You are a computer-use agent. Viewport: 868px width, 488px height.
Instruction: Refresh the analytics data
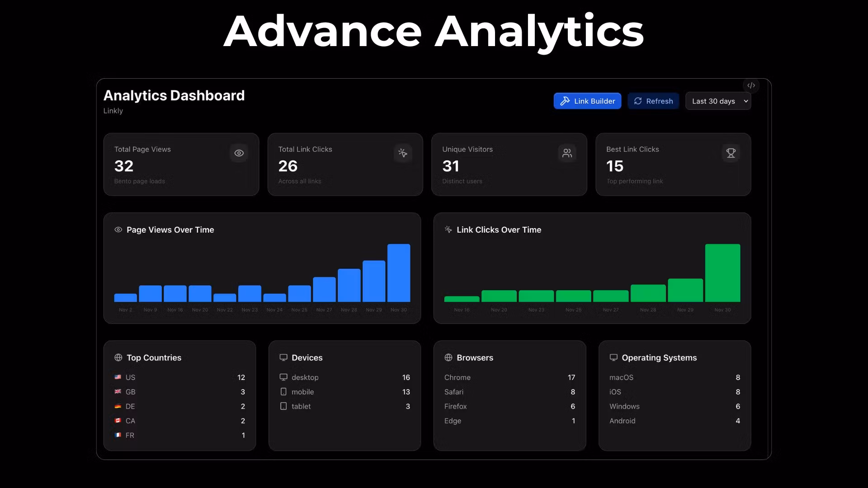[653, 101]
